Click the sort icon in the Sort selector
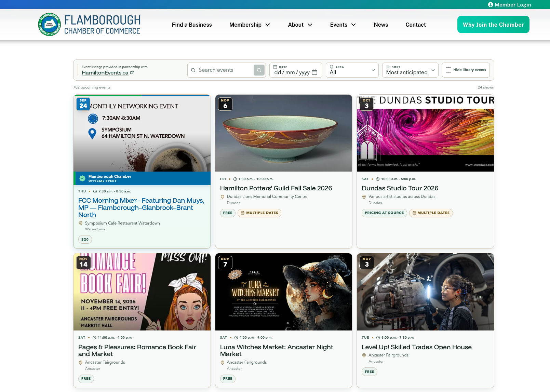The width and height of the screenshot is (550, 392). click(388, 67)
